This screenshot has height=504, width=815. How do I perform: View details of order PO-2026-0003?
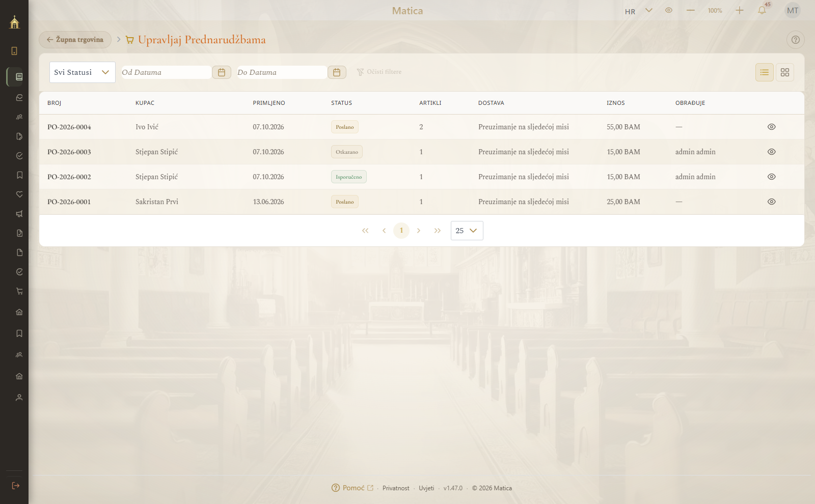772,152
